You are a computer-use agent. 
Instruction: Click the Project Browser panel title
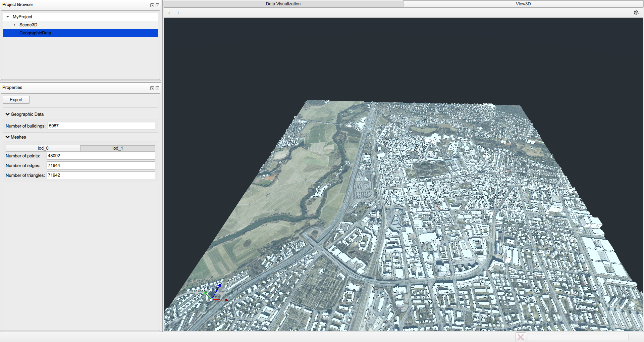coord(18,5)
